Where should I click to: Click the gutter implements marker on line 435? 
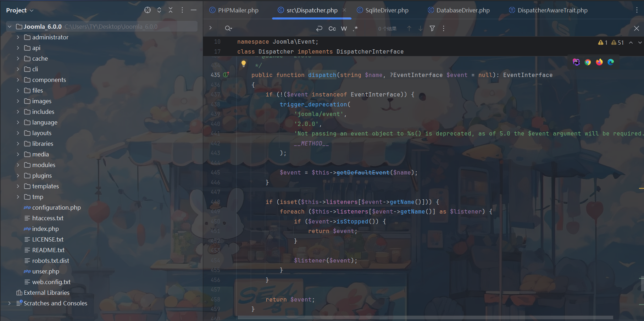tap(226, 75)
